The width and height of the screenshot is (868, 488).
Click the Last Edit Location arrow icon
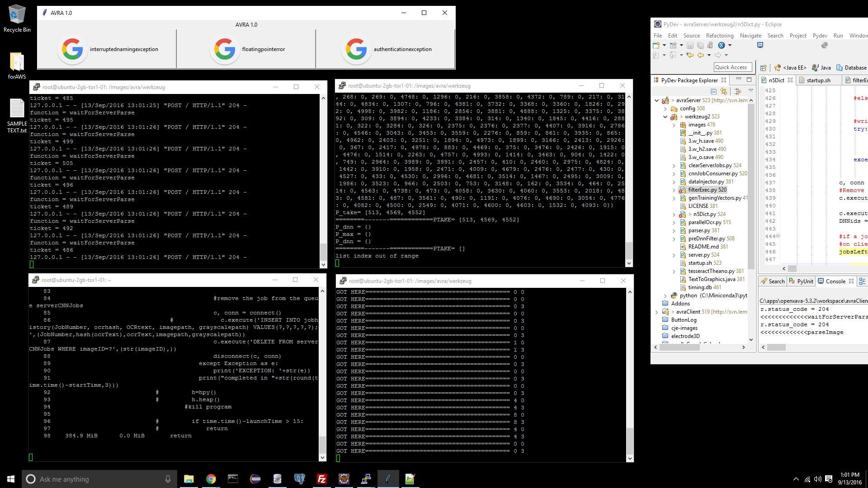[689, 55]
